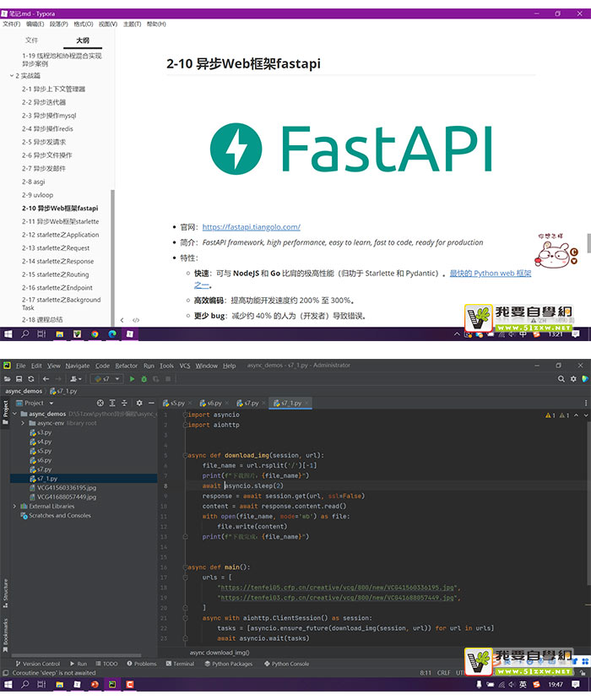Viewport: 591px width, 700px height.
Task: Open Typora's 主题(T) menu
Action: (132, 24)
